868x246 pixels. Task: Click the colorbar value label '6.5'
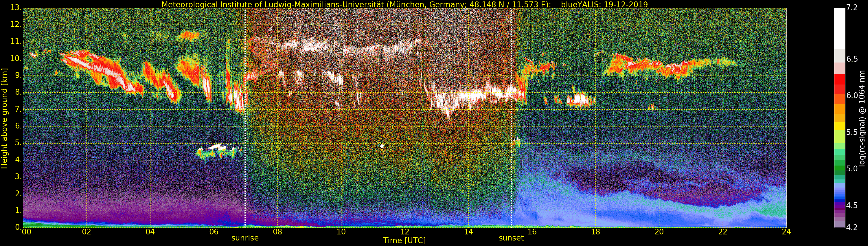pyautogui.click(x=852, y=59)
